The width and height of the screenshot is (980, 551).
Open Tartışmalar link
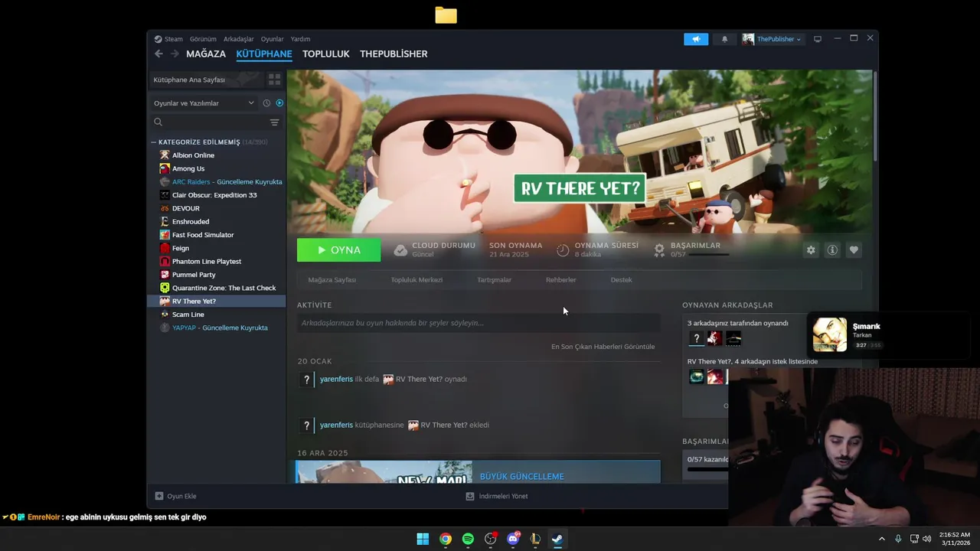click(494, 280)
